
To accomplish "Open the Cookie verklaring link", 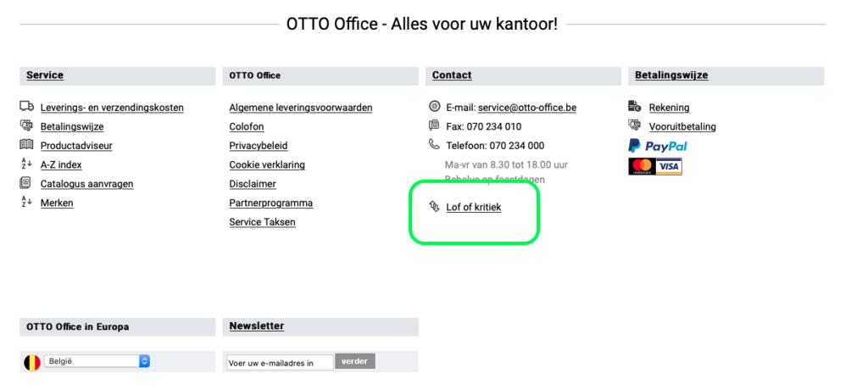I will [x=267, y=164].
